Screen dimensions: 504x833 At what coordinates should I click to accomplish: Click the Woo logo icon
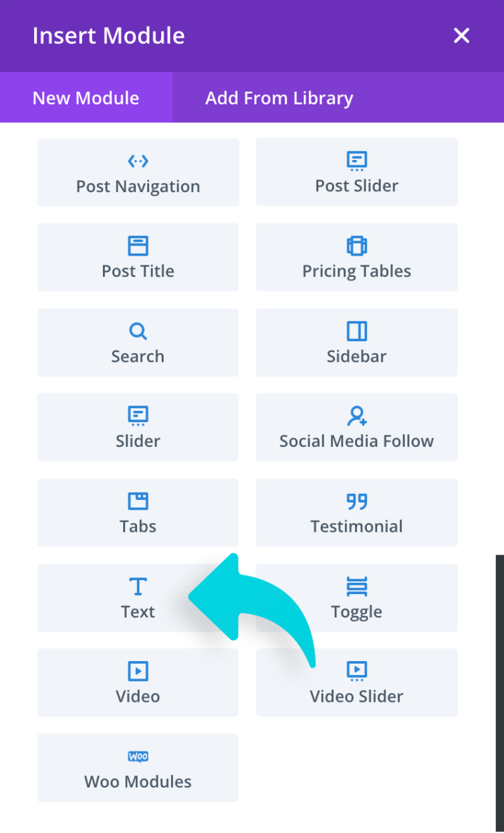[138, 756]
